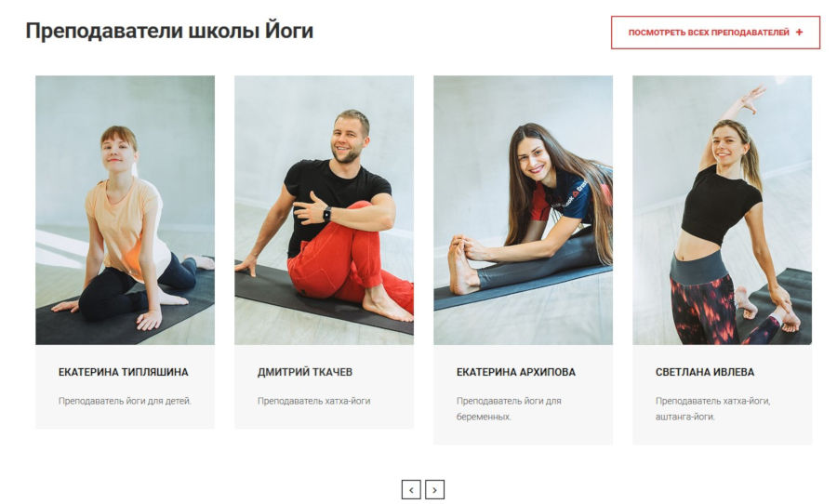Open Екатерина Архипова's photo

523,210
